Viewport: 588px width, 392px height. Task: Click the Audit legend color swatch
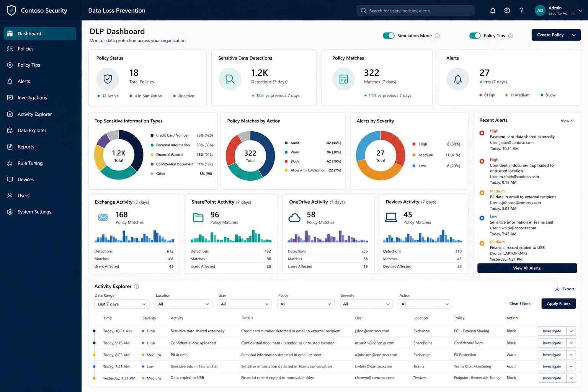pos(286,143)
